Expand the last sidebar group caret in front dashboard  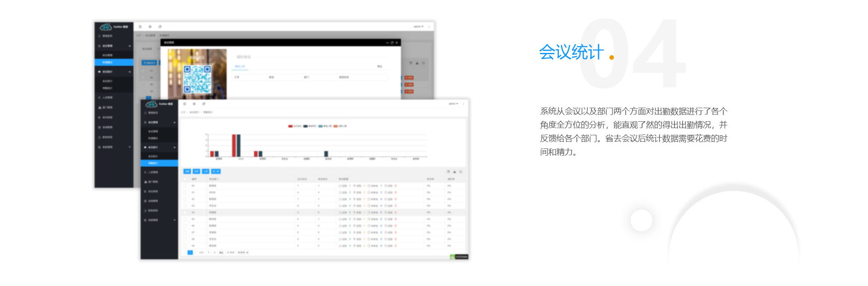pos(175,220)
